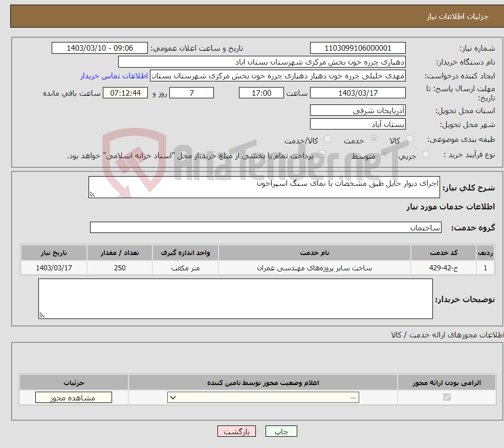Click the چاپ (print) button
Viewport: 504px width, 448px height.
[x=281, y=431]
